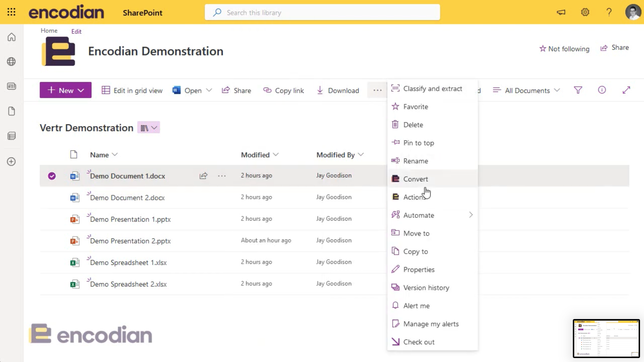Choose Rename in the menu
This screenshot has width=644, height=362.
click(x=433, y=161)
